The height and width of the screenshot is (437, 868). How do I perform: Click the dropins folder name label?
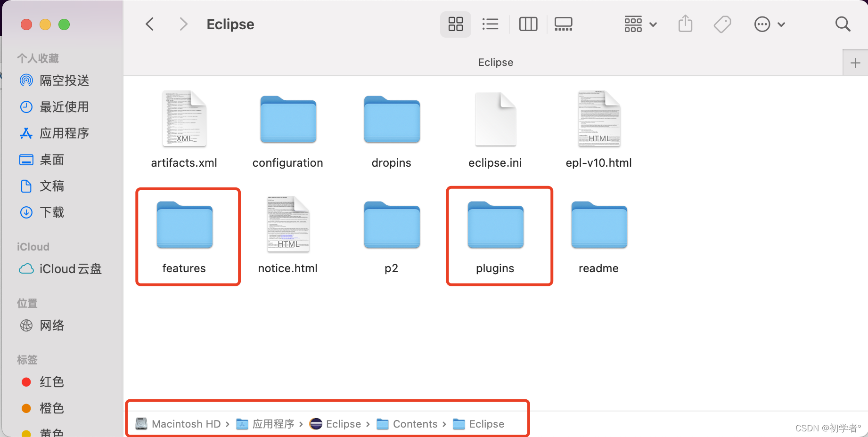[392, 163]
